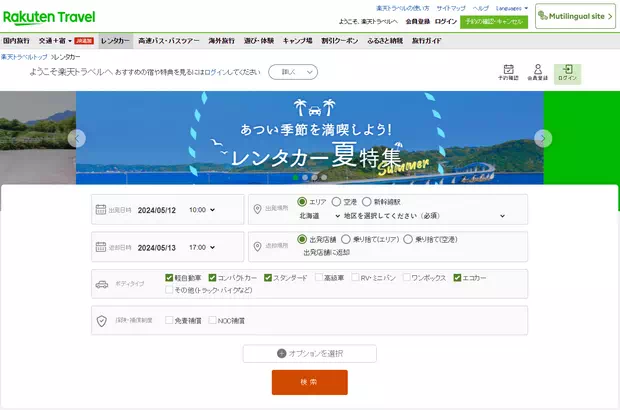Select 乗り捨て(空港) radio button

(x=408, y=239)
